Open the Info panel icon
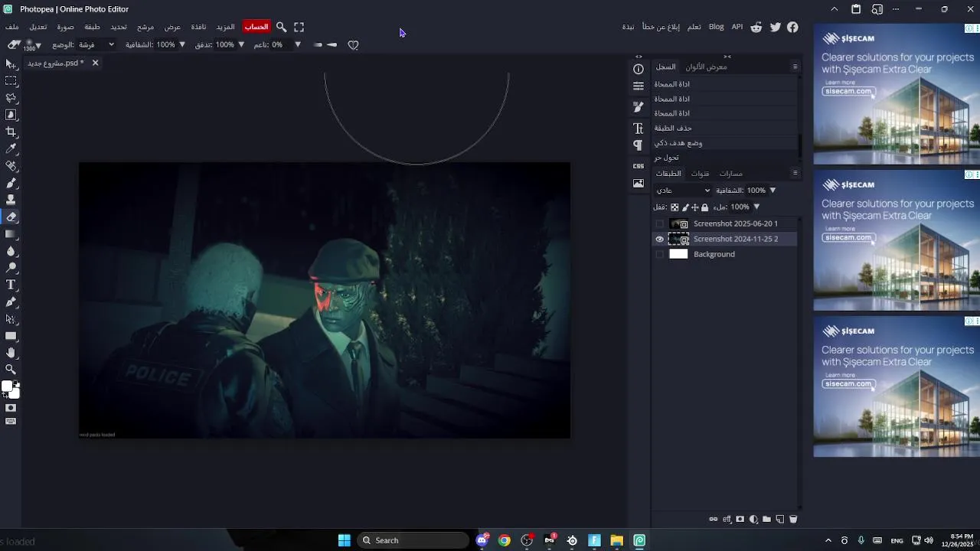The image size is (980, 551). [x=639, y=69]
